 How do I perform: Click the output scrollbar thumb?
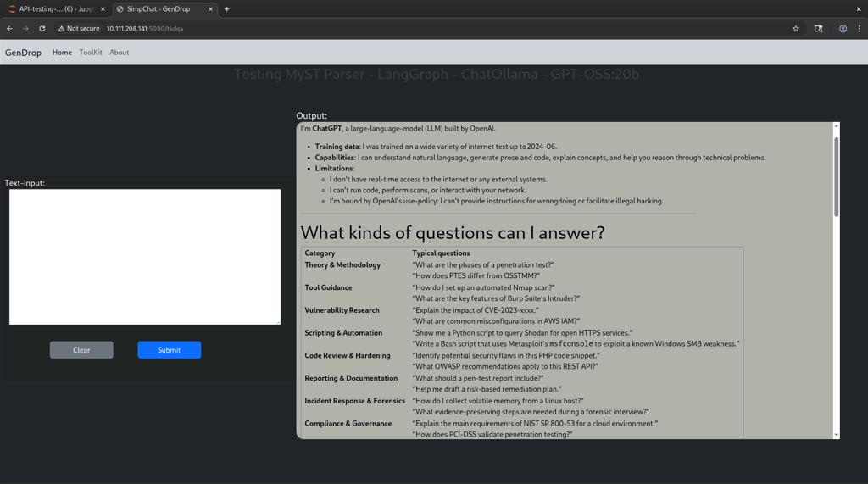(x=836, y=176)
